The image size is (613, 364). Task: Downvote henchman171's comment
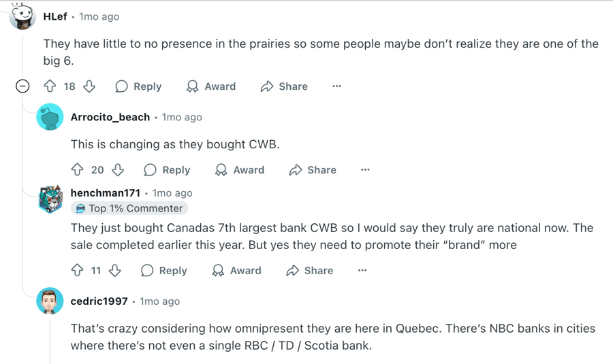[115, 271]
